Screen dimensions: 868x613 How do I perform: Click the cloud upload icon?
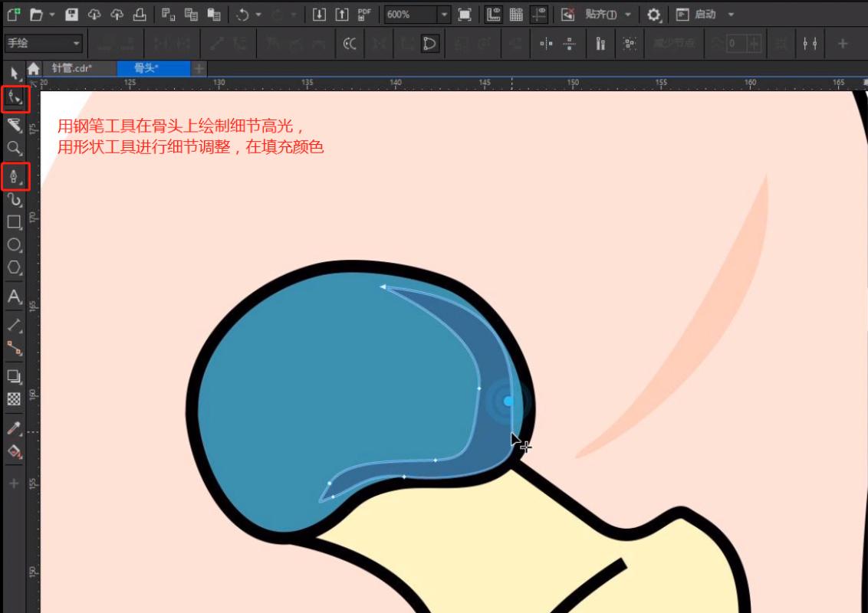(x=117, y=15)
